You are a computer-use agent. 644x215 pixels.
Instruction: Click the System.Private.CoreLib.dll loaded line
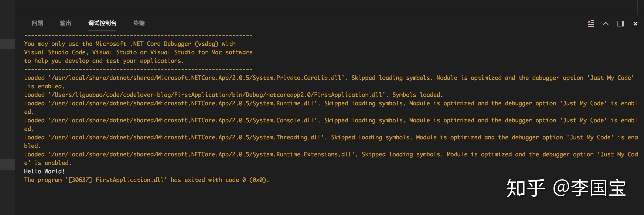(x=329, y=82)
